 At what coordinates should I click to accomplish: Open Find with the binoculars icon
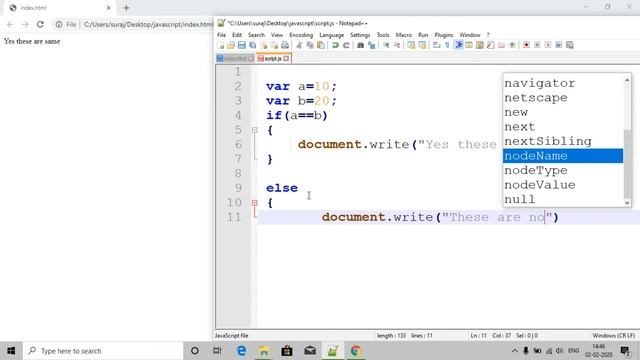[360, 45]
